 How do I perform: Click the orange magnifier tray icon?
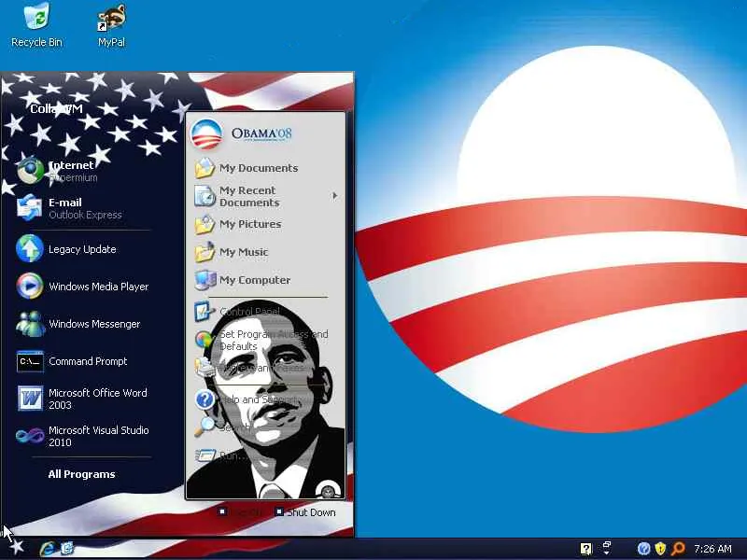coord(678,549)
